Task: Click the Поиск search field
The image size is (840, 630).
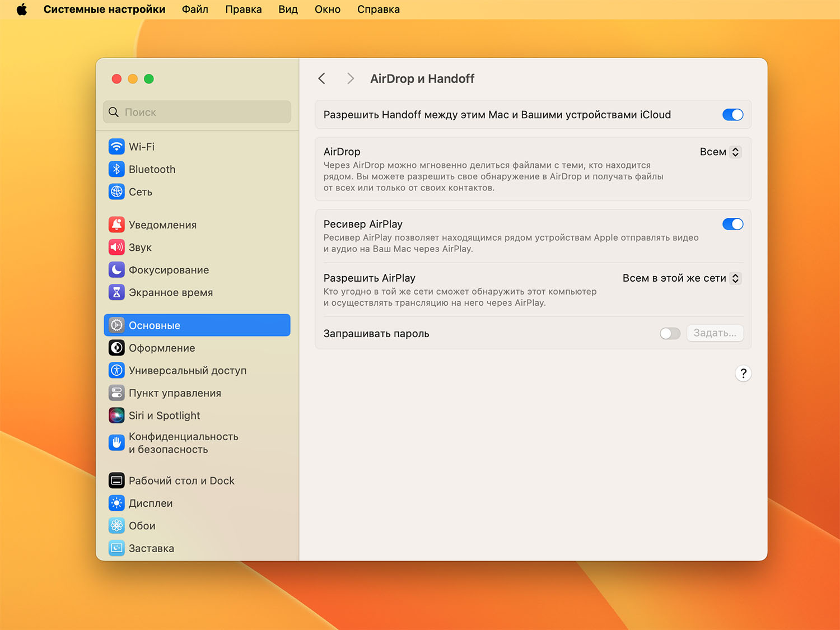Action: (197, 112)
